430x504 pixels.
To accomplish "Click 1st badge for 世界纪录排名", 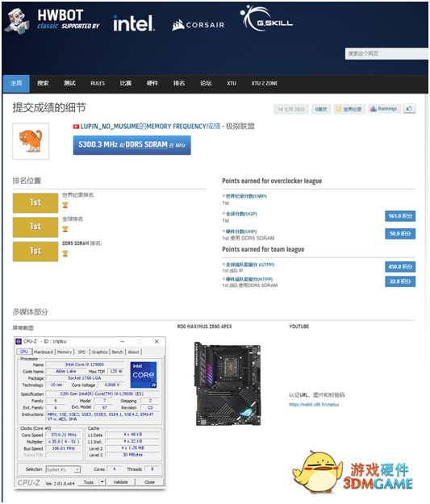I will pos(35,203).
